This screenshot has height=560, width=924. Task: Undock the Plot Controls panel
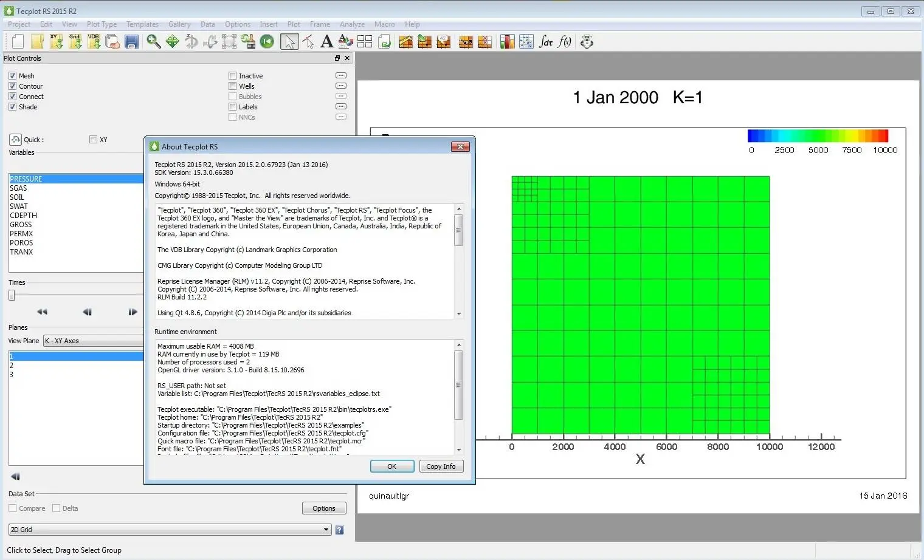pyautogui.click(x=337, y=58)
